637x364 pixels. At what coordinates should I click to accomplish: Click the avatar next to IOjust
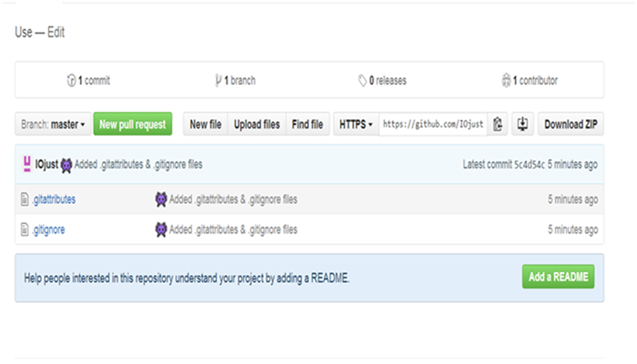(26, 164)
